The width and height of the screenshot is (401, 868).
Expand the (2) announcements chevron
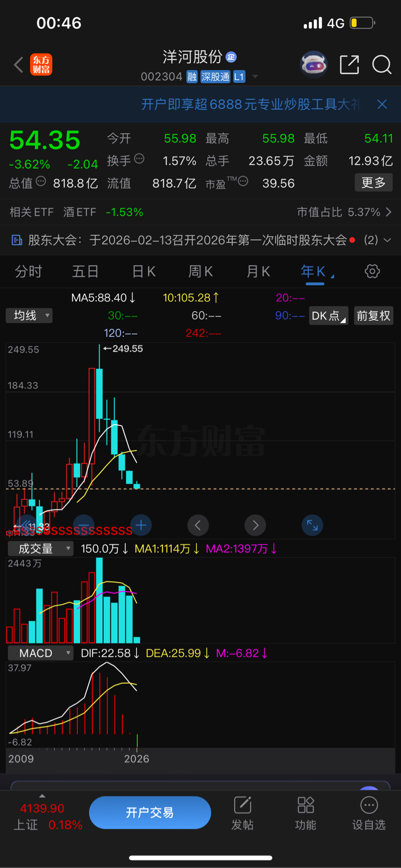[387, 240]
